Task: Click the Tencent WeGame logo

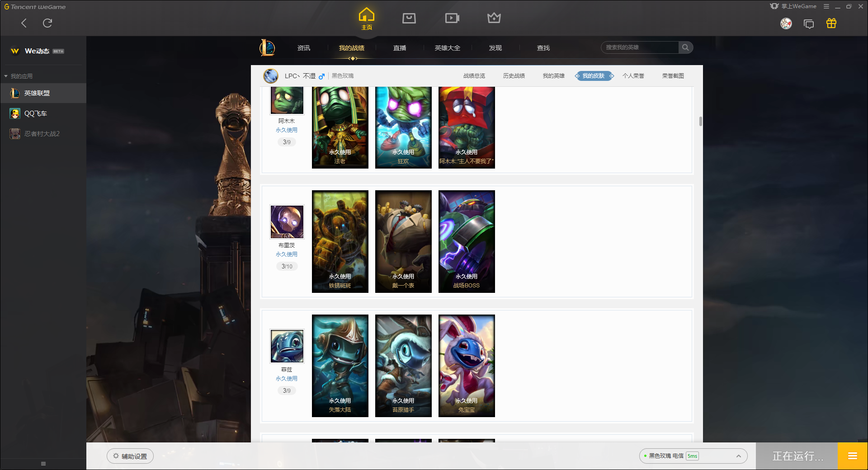Action: coord(35,7)
